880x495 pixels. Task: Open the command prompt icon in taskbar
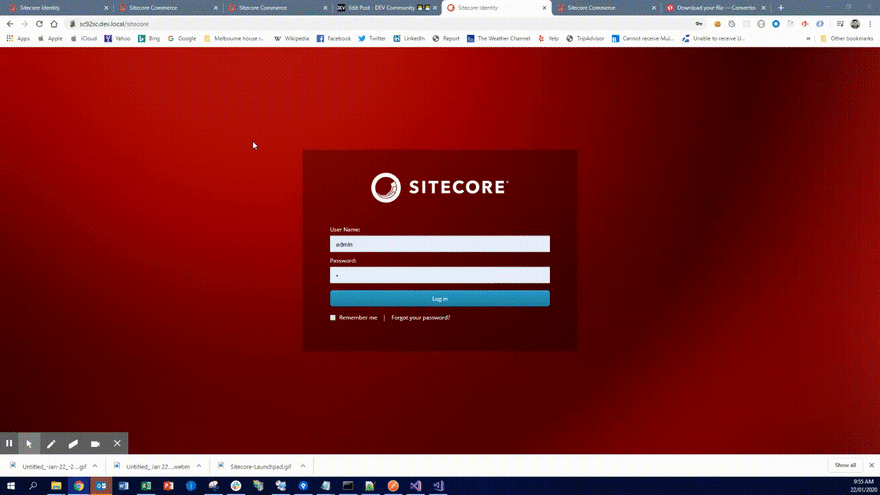348,485
